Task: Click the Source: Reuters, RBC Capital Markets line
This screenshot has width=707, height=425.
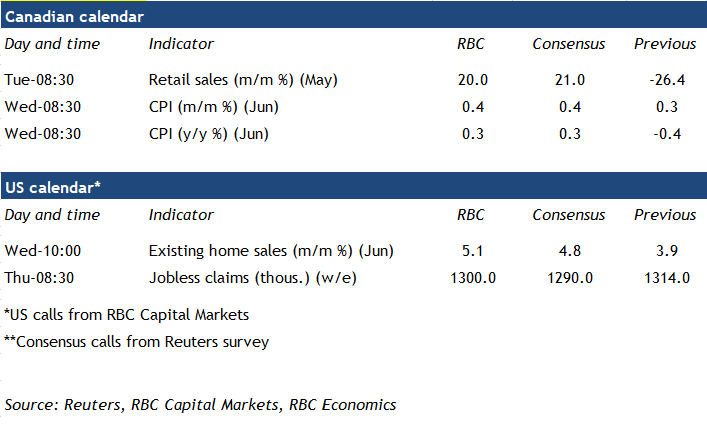Action: tap(200, 405)
